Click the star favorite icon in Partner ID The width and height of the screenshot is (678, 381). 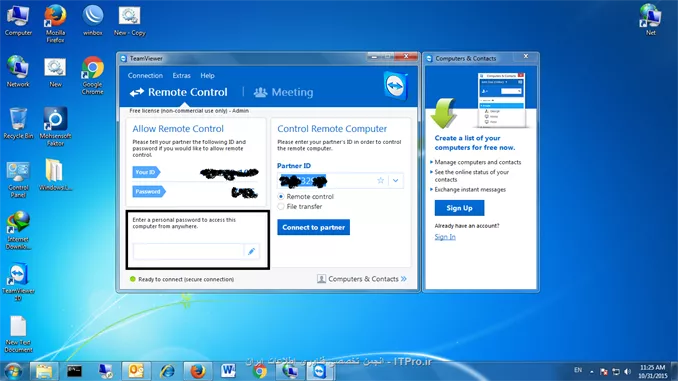(381, 180)
